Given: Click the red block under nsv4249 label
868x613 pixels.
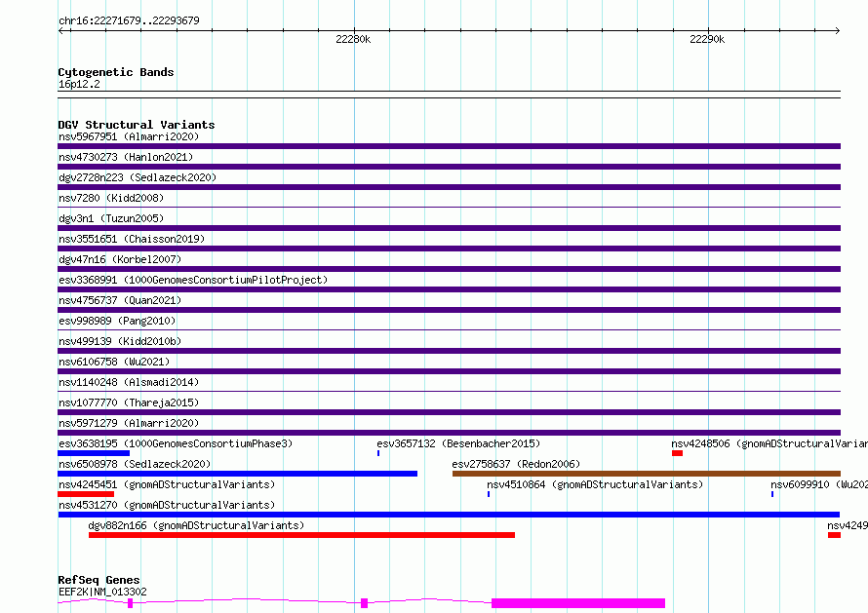Looking at the screenshot, I should point(834,535).
